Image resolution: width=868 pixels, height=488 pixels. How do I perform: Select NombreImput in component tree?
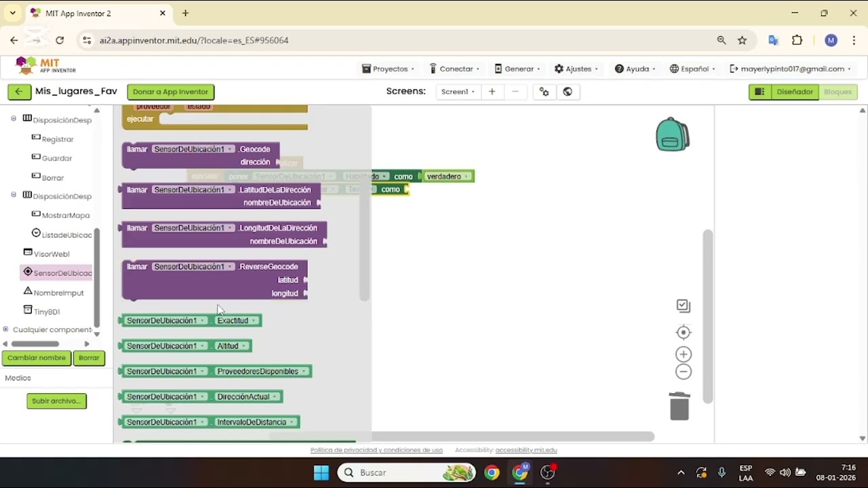click(x=58, y=293)
